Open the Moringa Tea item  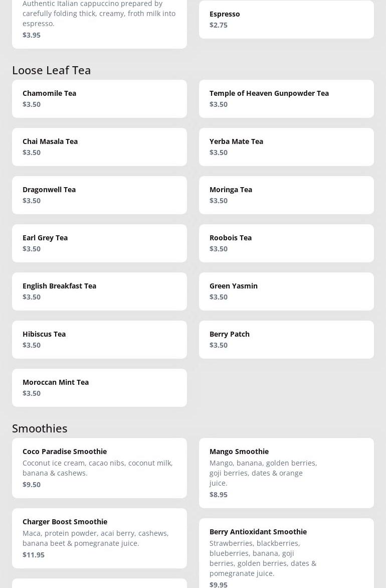tap(286, 195)
